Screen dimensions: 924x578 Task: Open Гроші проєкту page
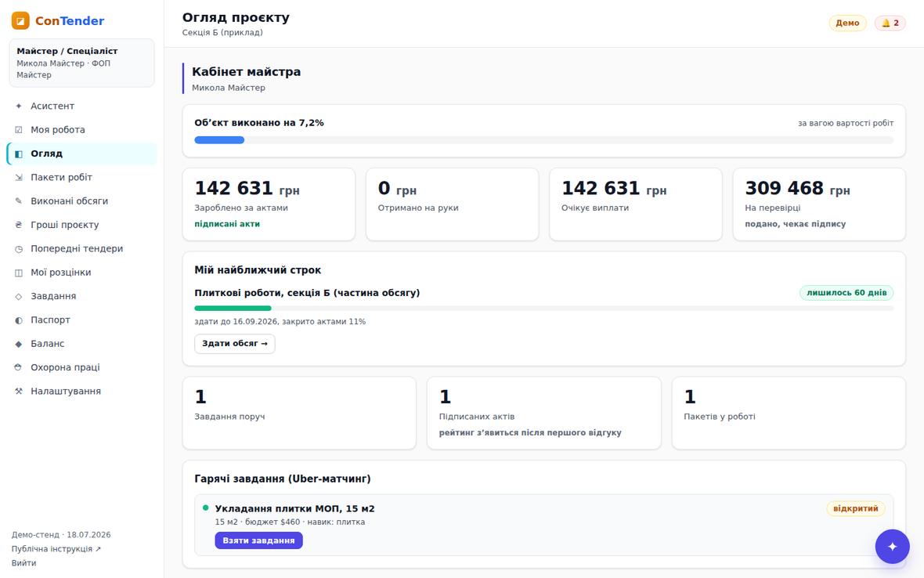point(82,225)
